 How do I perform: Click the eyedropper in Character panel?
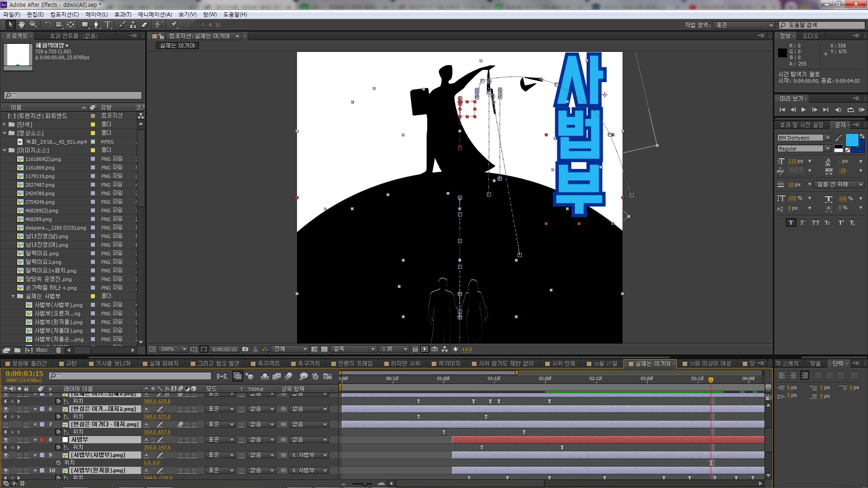pos(839,138)
